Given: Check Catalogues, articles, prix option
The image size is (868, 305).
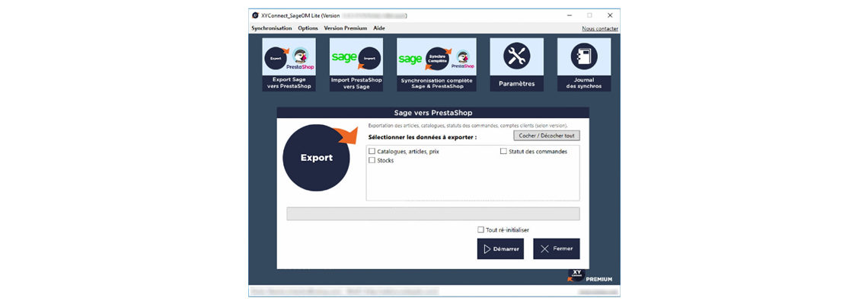Looking at the screenshot, I should pyautogui.click(x=372, y=152).
